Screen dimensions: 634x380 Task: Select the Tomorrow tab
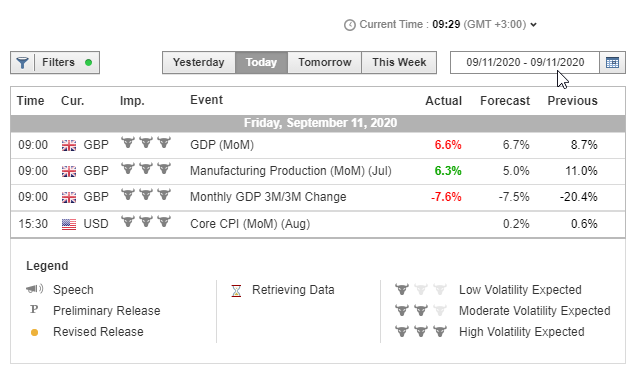[x=325, y=63]
